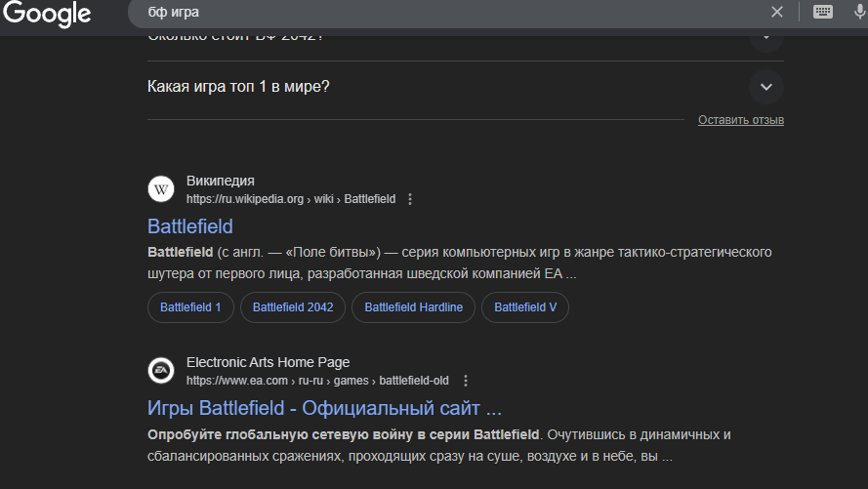Expand the "Какая игра топ 1 в мире?" question

pos(766,87)
